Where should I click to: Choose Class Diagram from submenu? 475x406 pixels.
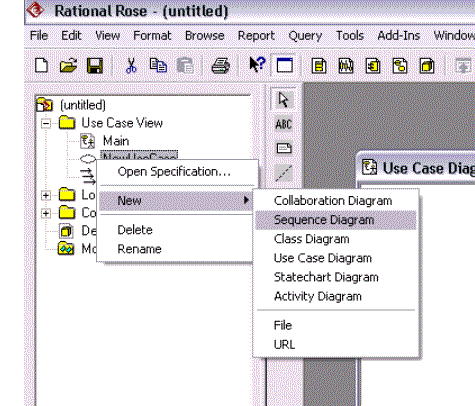pos(336,239)
